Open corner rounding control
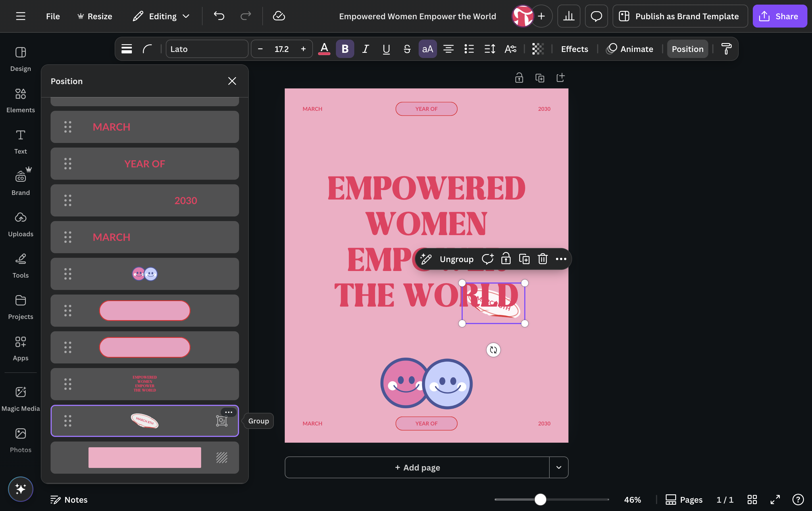Viewport: 812px width, 511px height. click(x=147, y=49)
